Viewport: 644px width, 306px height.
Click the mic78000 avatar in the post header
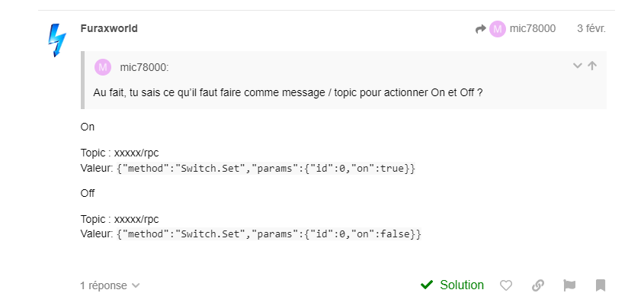498,29
